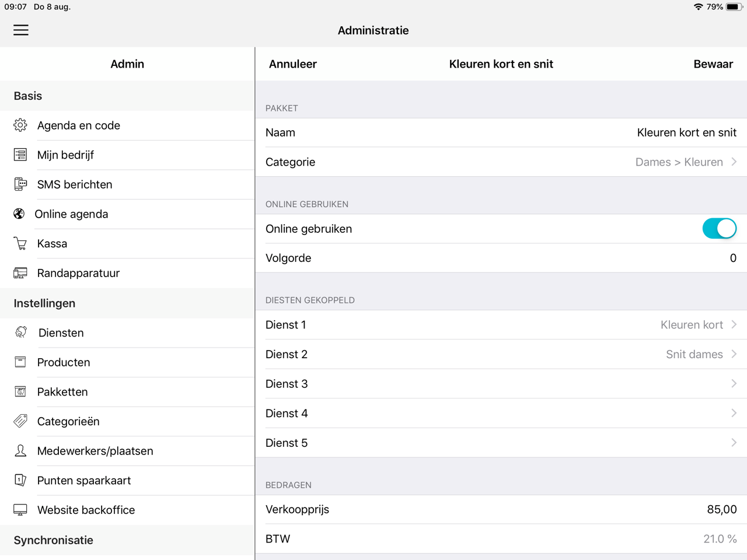Viewport: 747px width, 560px height.
Task: Click the Dienst 4 row label
Action: (x=287, y=414)
